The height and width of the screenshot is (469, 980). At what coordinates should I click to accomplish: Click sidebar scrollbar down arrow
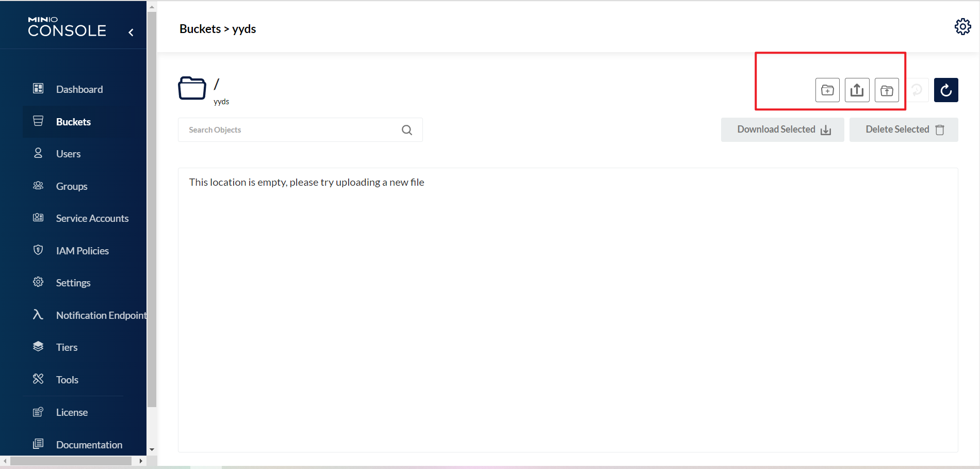[x=152, y=449]
